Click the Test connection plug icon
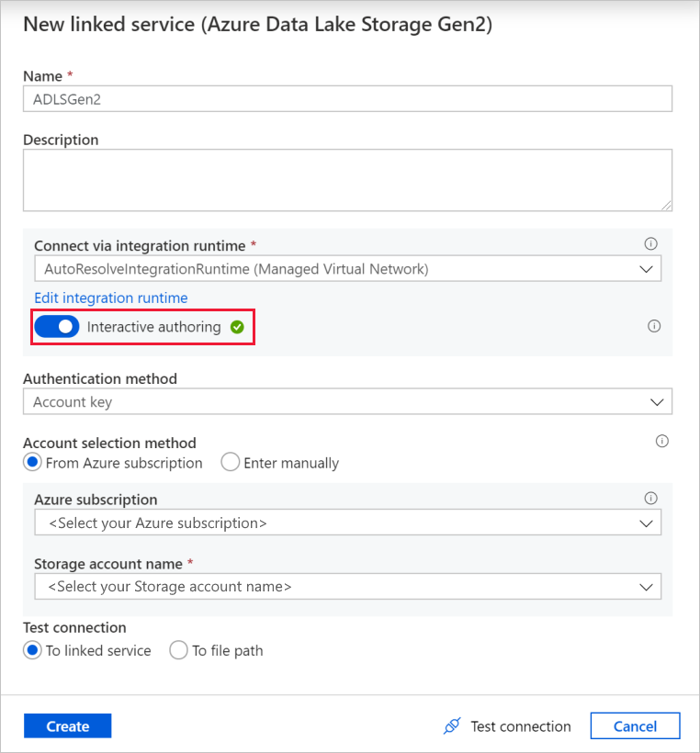Viewport: 700px width, 753px height. [452, 725]
